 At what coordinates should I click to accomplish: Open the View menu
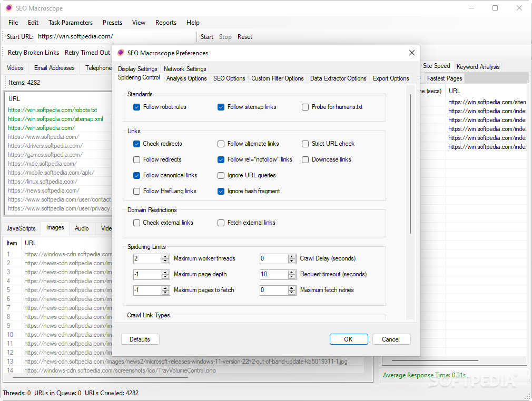point(139,23)
